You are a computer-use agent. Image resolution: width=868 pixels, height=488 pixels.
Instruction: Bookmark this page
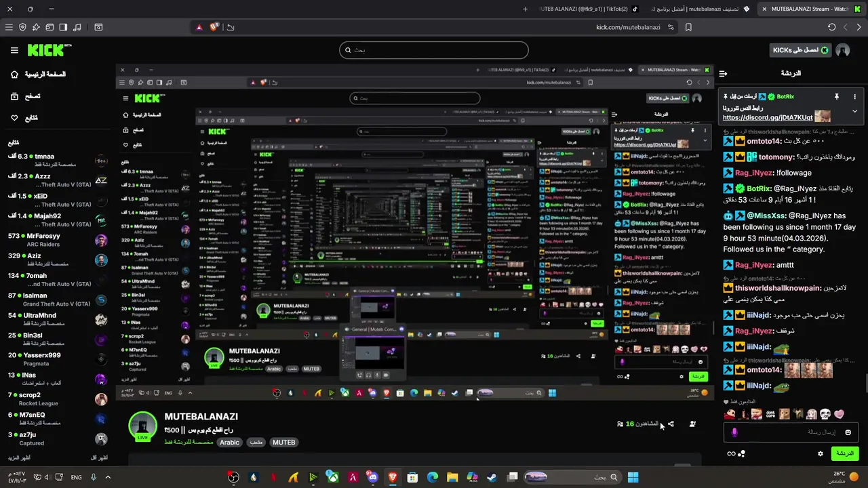click(x=688, y=27)
